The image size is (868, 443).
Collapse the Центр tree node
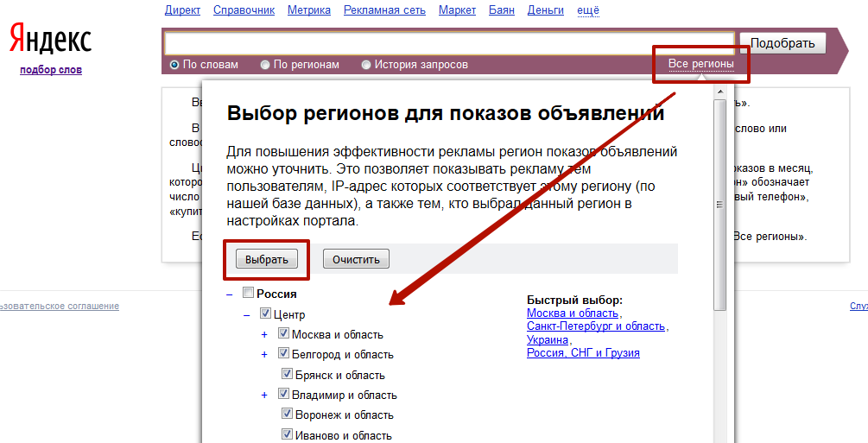[247, 315]
